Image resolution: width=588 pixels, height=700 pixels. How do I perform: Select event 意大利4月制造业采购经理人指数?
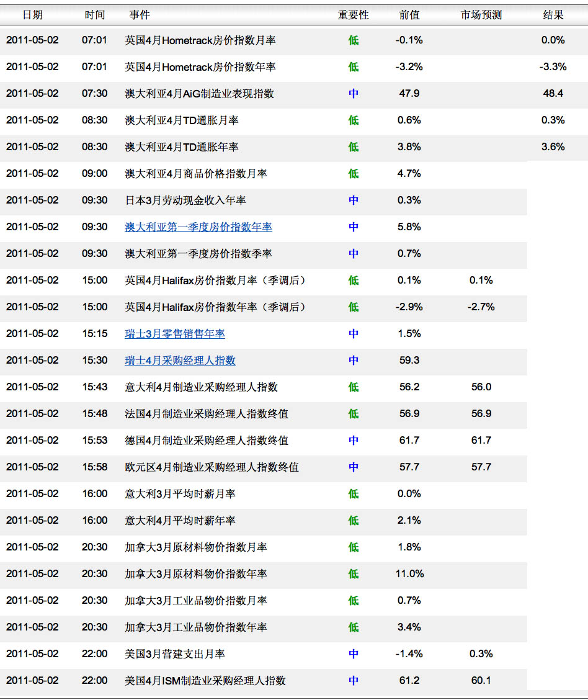point(201,387)
